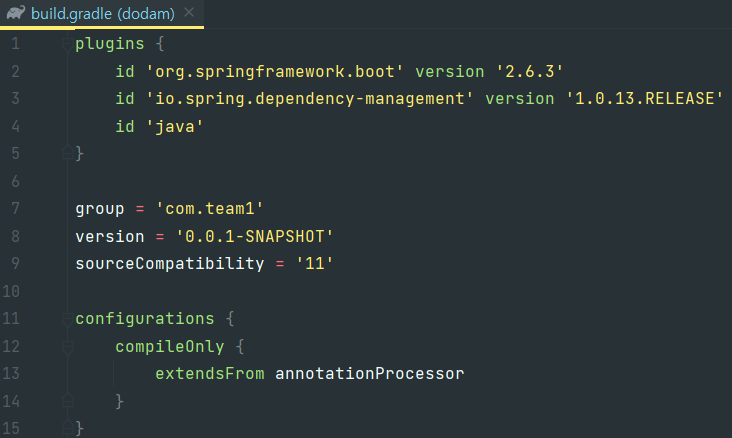
Task: Click the 'version' property on line 8
Action: [x=110, y=236]
